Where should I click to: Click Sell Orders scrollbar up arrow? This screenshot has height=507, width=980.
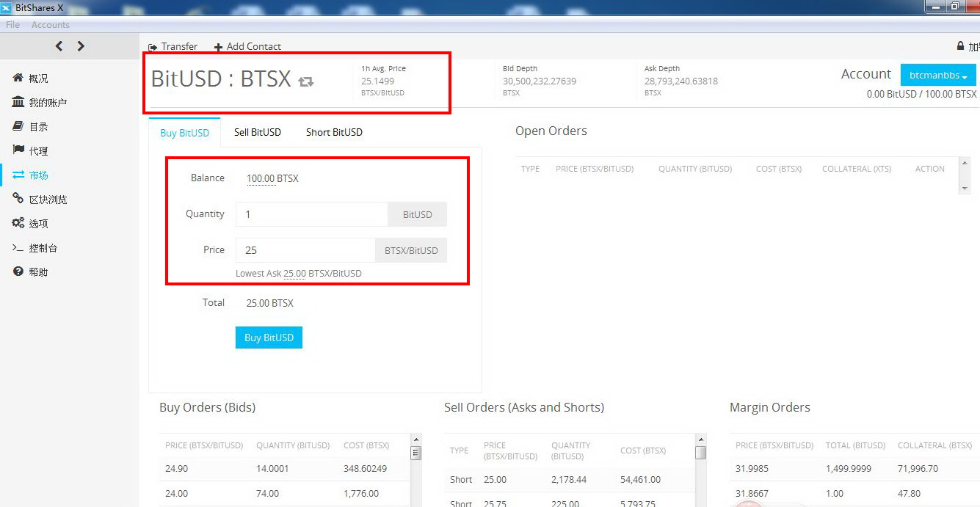(700, 439)
